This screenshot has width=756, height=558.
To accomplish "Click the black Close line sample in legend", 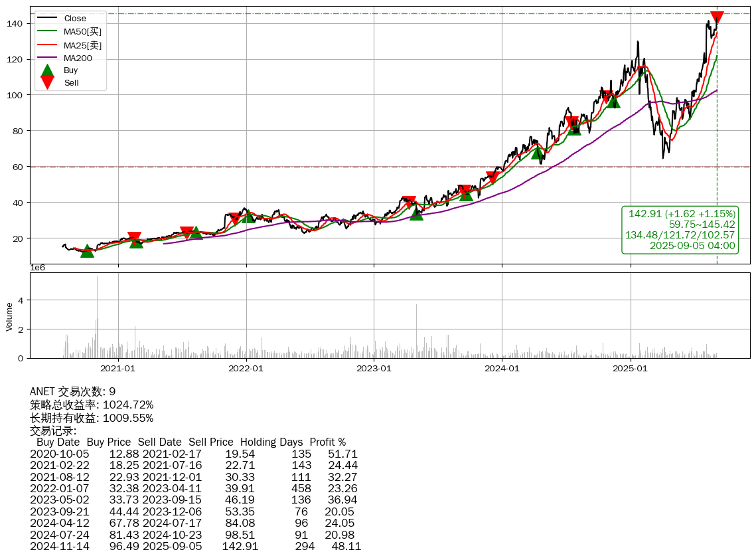I will click(x=47, y=19).
